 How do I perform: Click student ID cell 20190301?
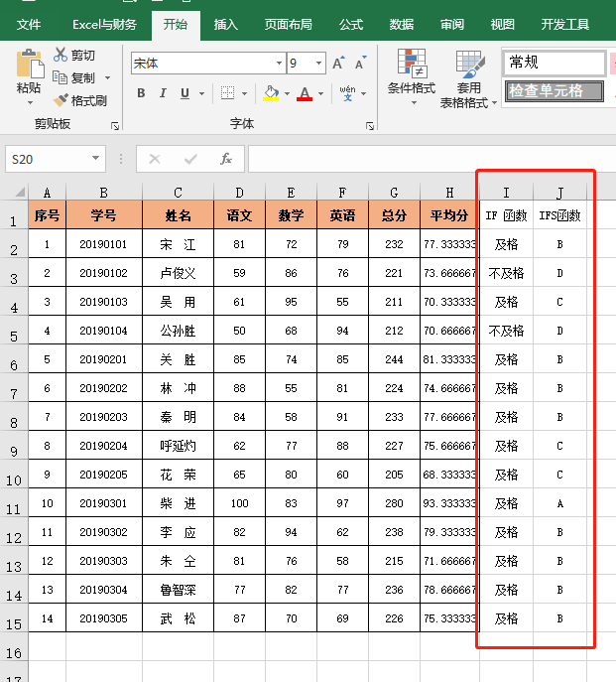tap(104, 503)
